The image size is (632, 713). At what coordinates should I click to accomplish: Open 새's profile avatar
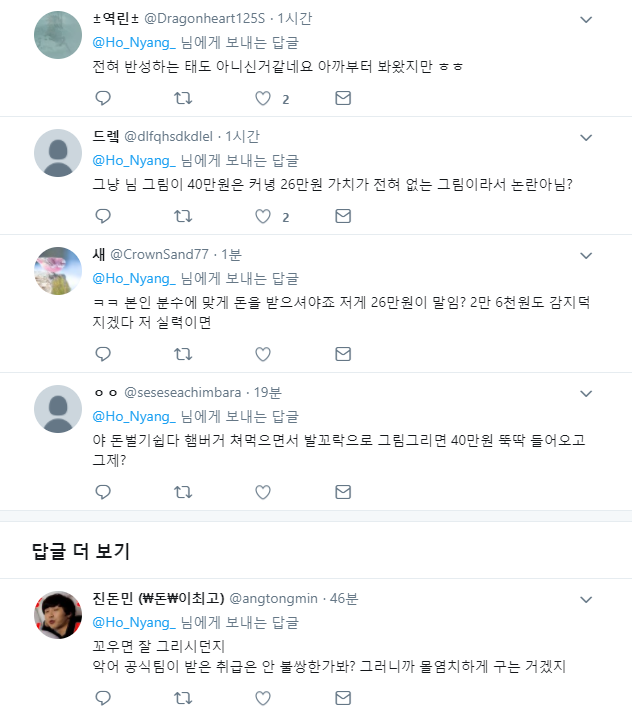coord(58,270)
